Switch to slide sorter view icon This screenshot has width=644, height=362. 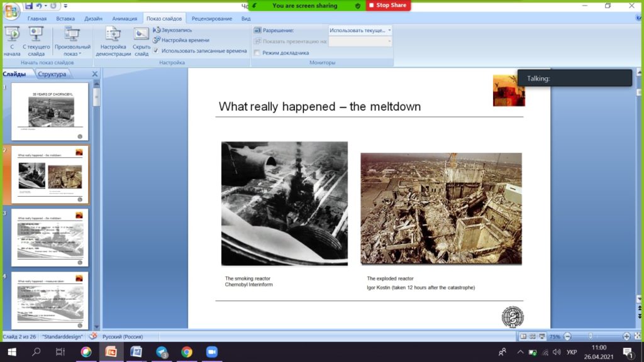coord(533,337)
